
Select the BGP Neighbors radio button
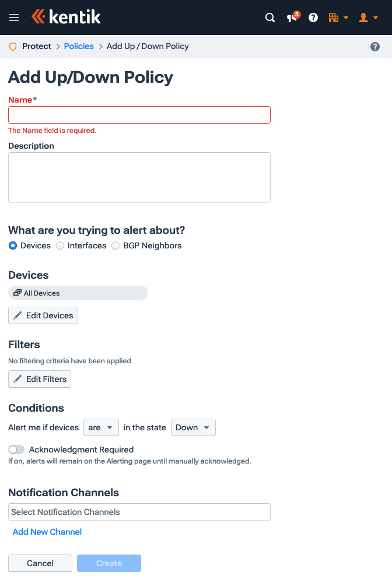point(114,245)
